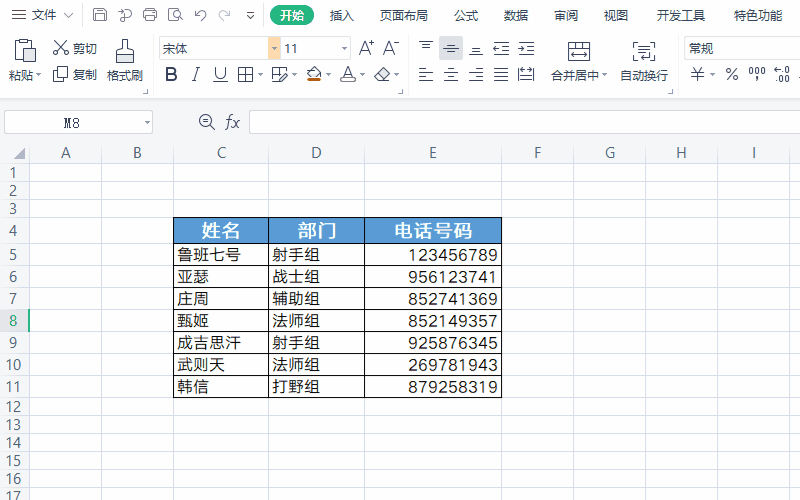
Task: Click the decrease indent icon
Action: pos(501,48)
